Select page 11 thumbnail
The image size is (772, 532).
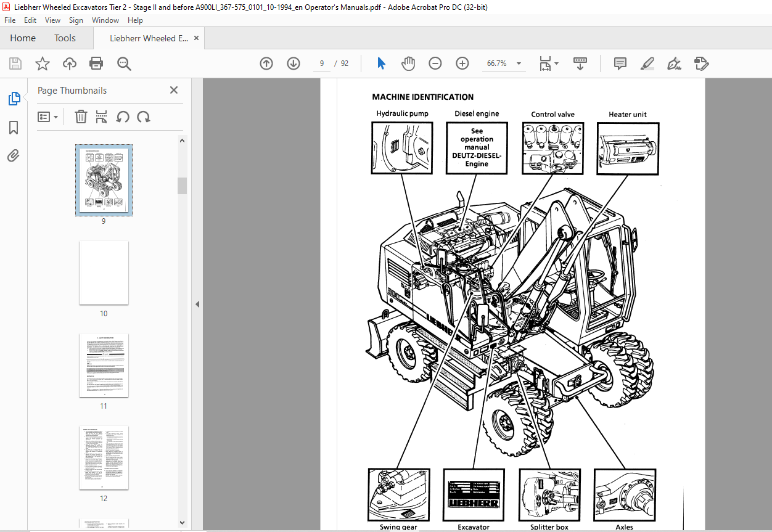104,365
